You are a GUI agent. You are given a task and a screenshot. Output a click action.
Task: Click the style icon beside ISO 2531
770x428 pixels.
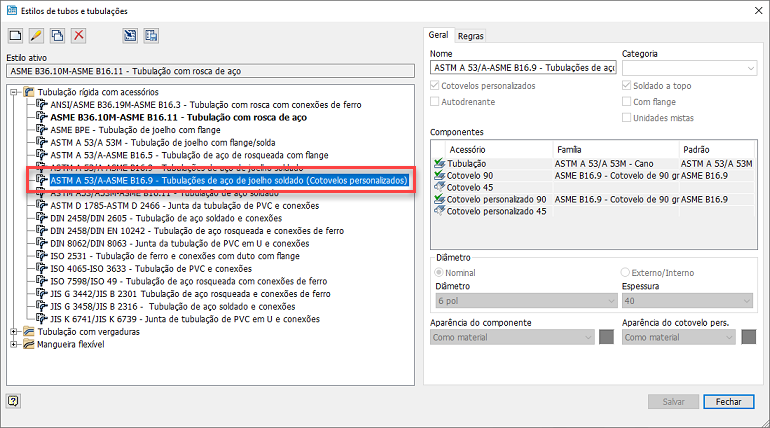tap(42, 256)
